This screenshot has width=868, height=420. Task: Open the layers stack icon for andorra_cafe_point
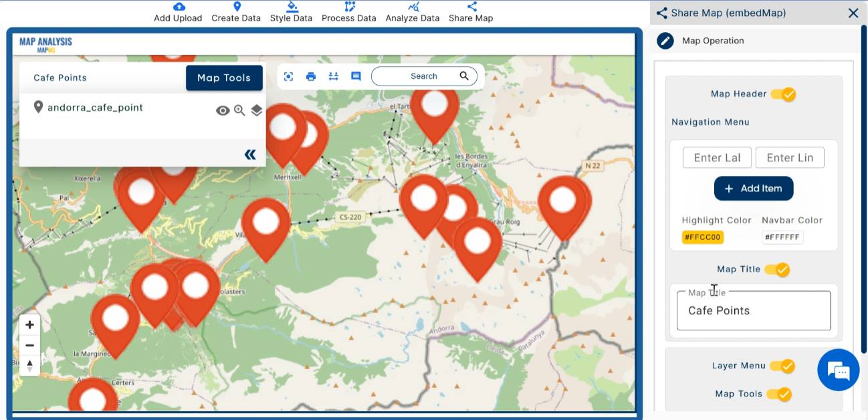(x=257, y=110)
